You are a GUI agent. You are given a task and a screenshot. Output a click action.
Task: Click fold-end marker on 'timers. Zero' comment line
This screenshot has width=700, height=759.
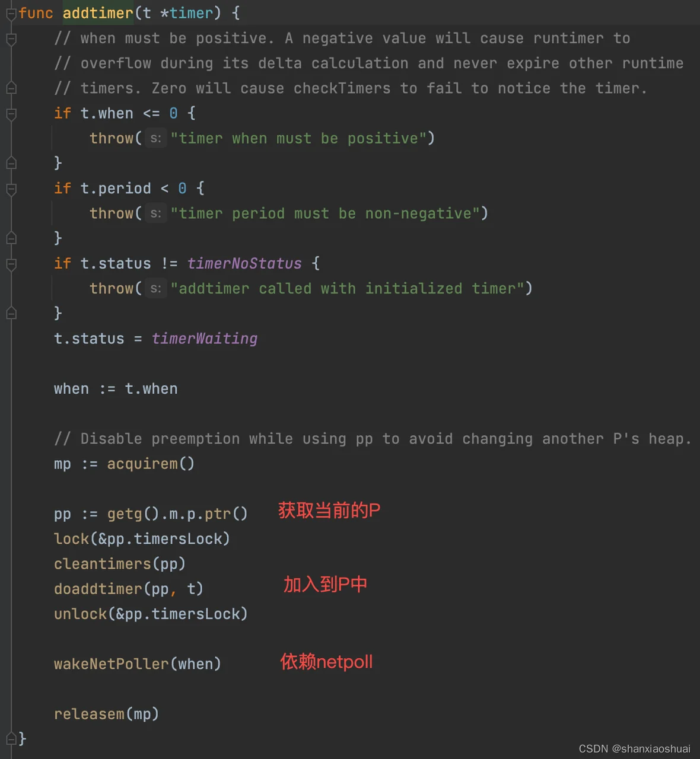[x=11, y=88]
